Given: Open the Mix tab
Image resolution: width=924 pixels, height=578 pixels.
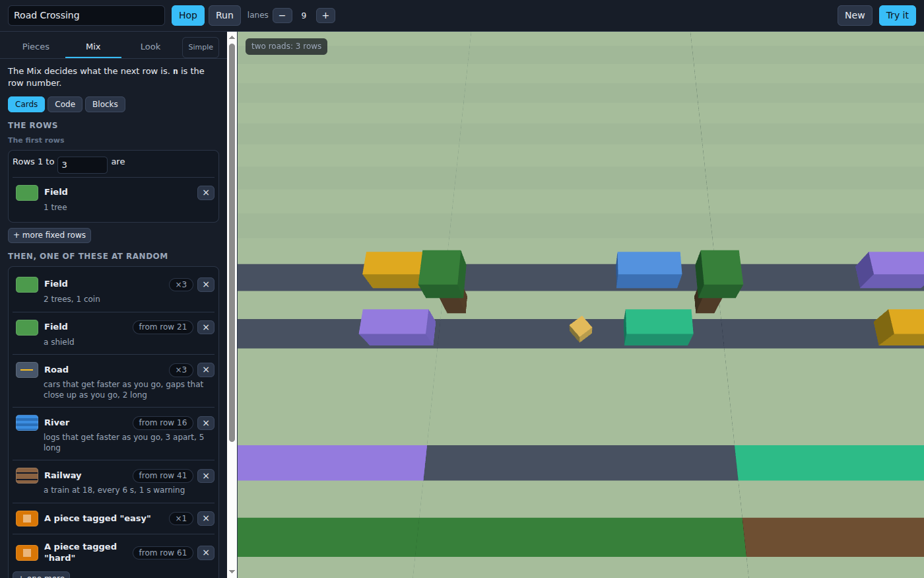Looking at the screenshot, I should coord(93,47).
